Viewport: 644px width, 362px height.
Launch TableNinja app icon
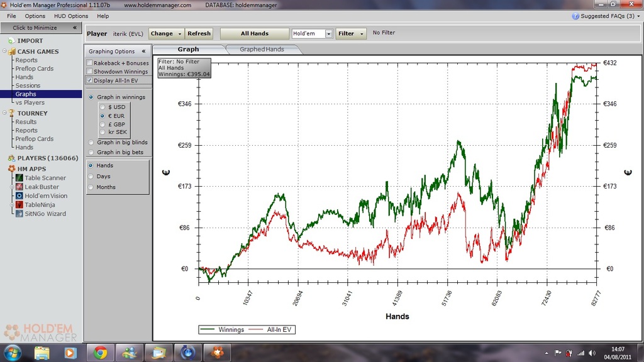19,204
